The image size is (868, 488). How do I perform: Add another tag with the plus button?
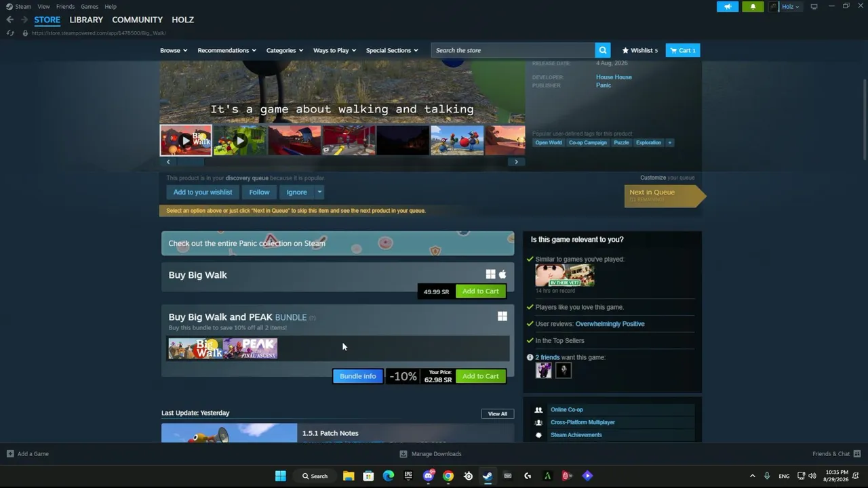coord(669,142)
